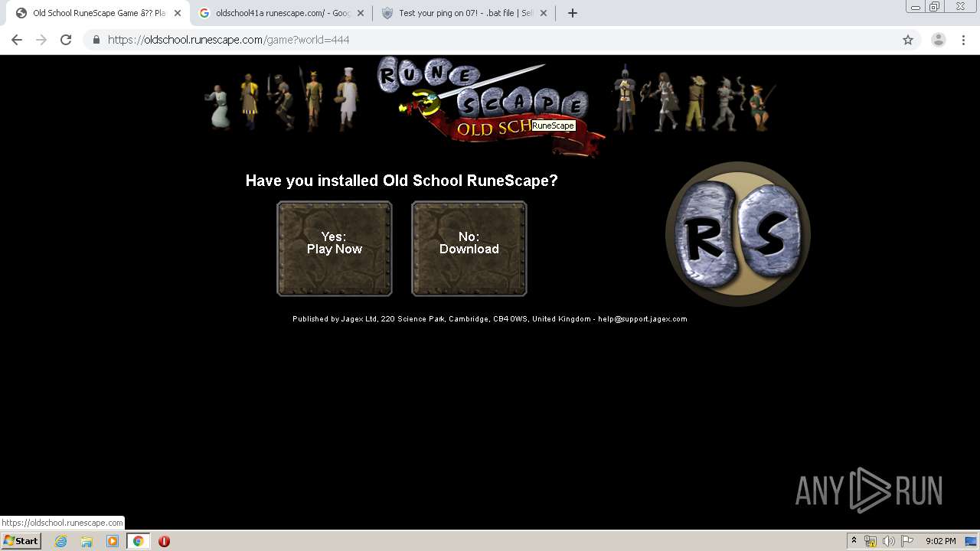Click the red Opera taskbar icon
Viewport: 980px width, 551px height.
click(x=164, y=541)
